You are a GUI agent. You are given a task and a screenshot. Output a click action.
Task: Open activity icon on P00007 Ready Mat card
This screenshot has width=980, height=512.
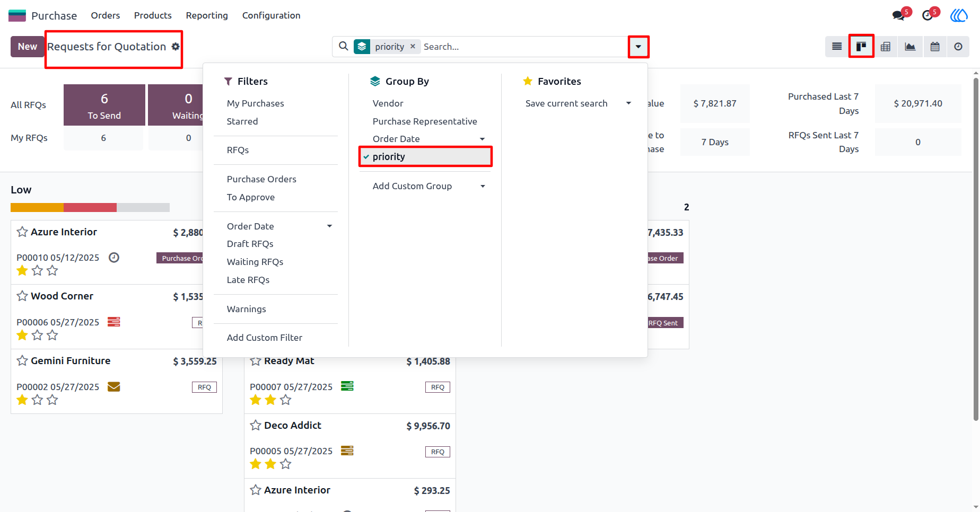[x=347, y=386]
